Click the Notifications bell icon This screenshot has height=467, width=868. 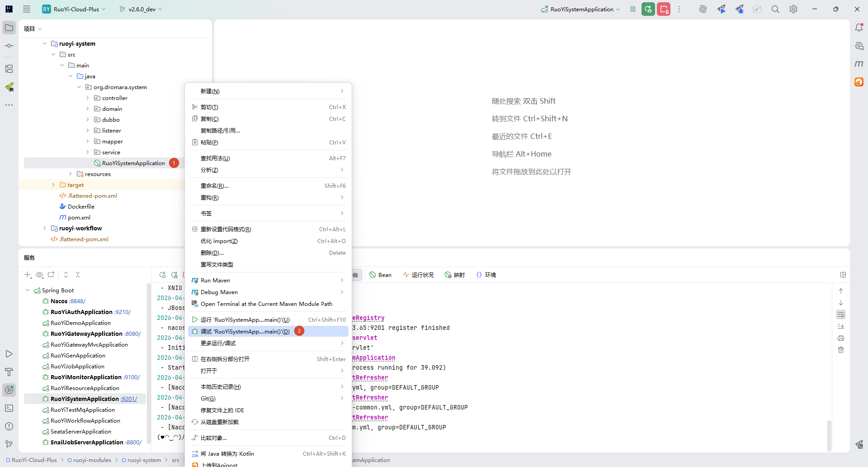click(859, 28)
